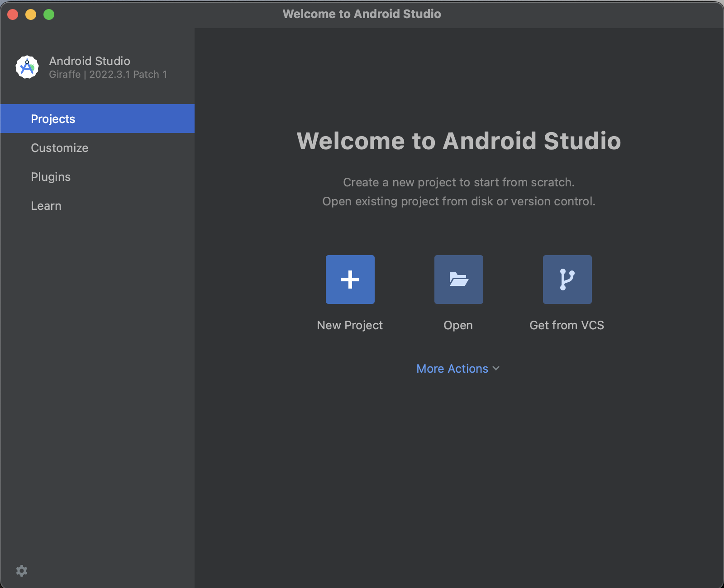
Task: Go to the Learn tab
Action: tap(46, 206)
